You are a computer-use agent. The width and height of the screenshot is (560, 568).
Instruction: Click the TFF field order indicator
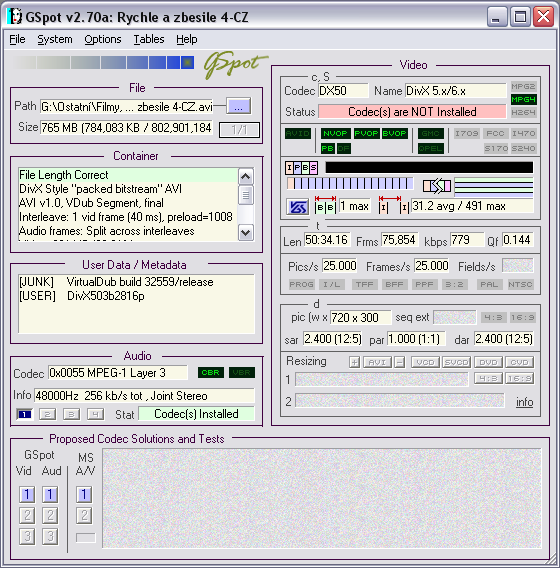pos(364,284)
